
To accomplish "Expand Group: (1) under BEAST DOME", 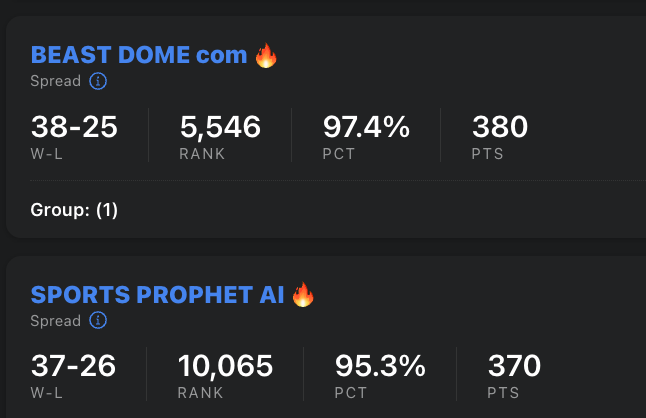I will click(x=74, y=210).
